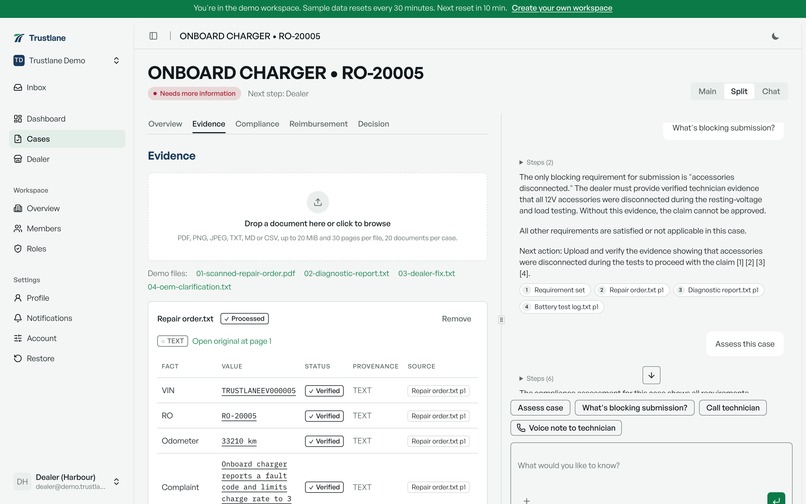Switch to Main view

tap(707, 92)
